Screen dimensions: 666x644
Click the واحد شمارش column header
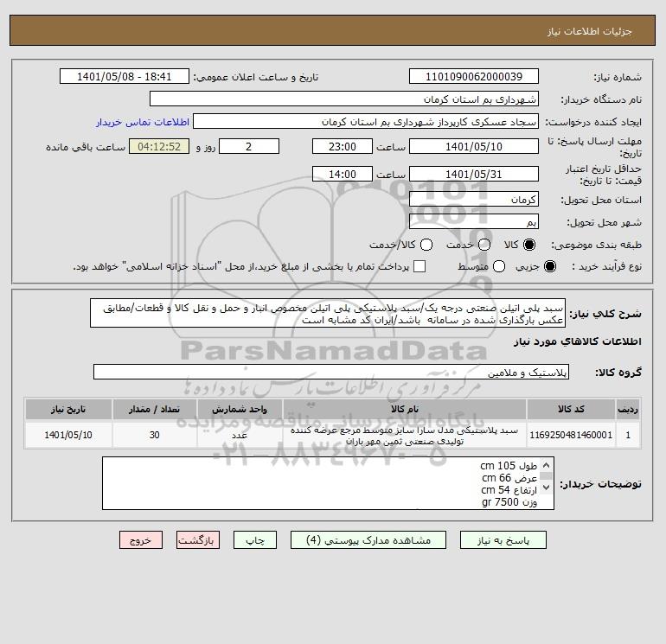click(240, 409)
